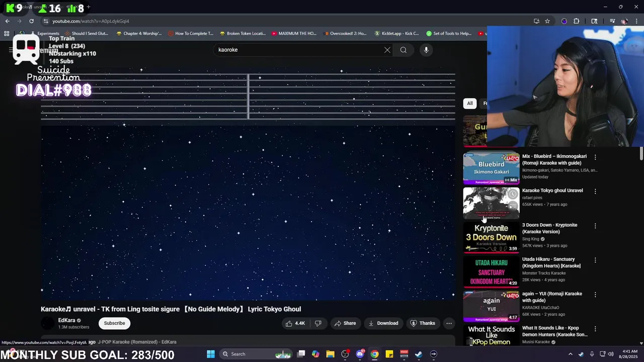Open the Tokyo Ghoul Unravel karaoke thumbnail
The height and width of the screenshot is (362, 644).
point(491,203)
